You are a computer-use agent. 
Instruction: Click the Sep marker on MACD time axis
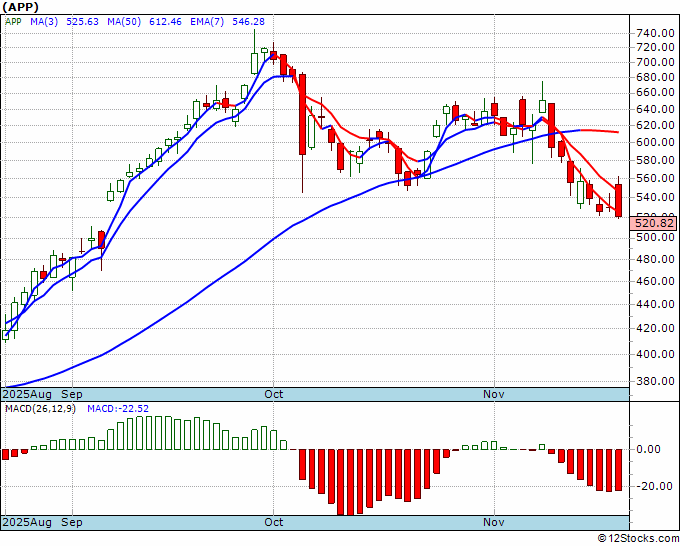(x=72, y=522)
